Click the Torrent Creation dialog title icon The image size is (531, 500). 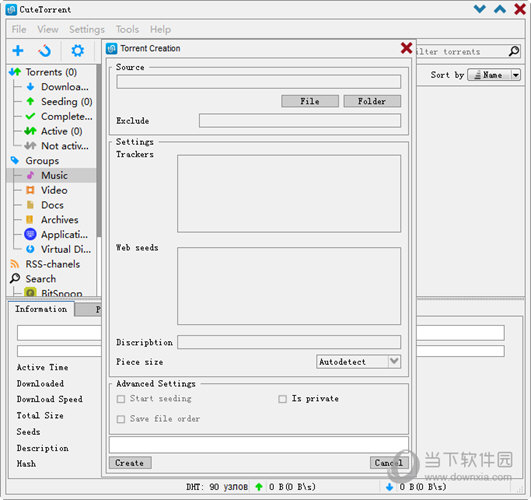coord(111,49)
